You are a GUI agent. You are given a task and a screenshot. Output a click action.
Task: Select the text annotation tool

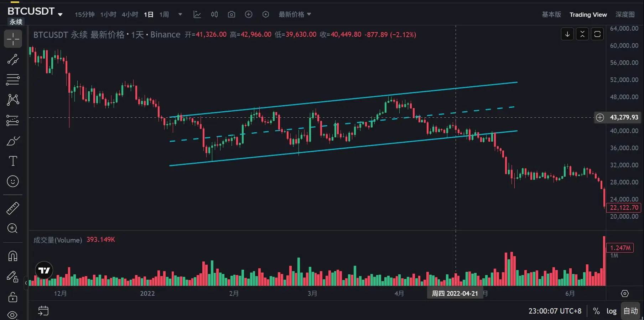(x=13, y=161)
